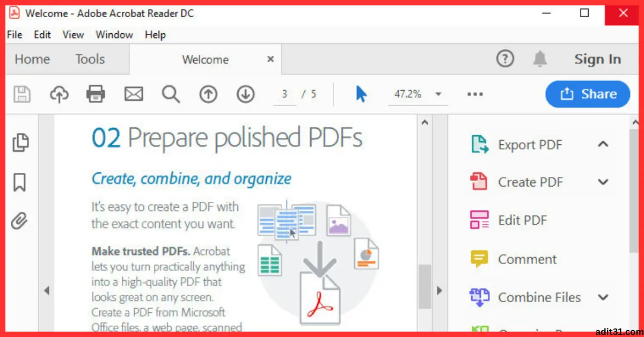644x337 pixels.
Task: Go to next page arrow icon
Action: click(x=245, y=94)
